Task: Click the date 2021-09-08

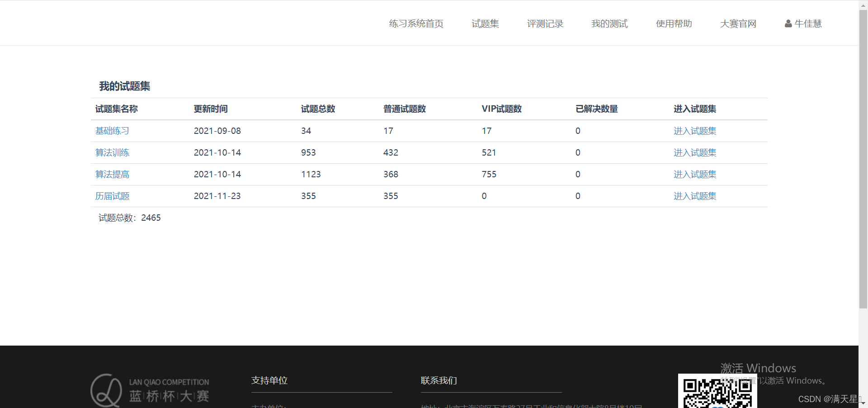Action: tap(217, 131)
